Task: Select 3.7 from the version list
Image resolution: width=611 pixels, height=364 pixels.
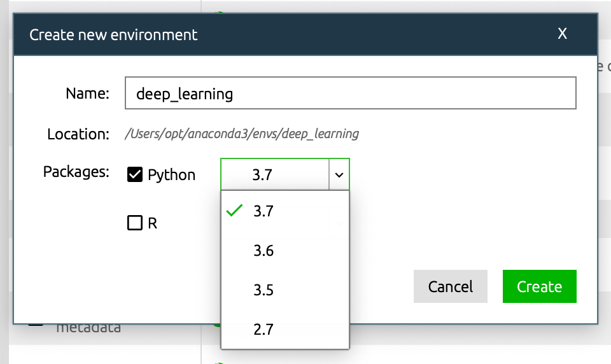Action: 263,211
